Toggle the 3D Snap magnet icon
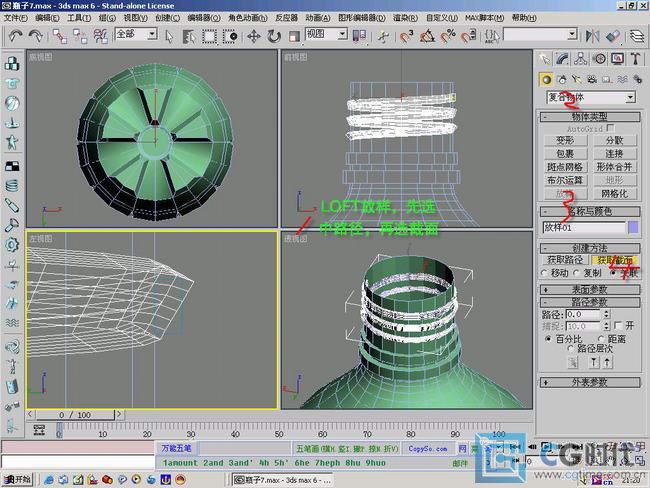This screenshot has width=650, height=488. [x=407, y=36]
